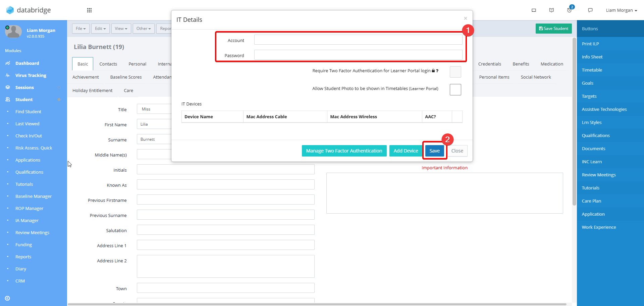The image size is (644, 306).
Task: Tick Require Two Factor Authentication checkbox
Action: coord(455,72)
